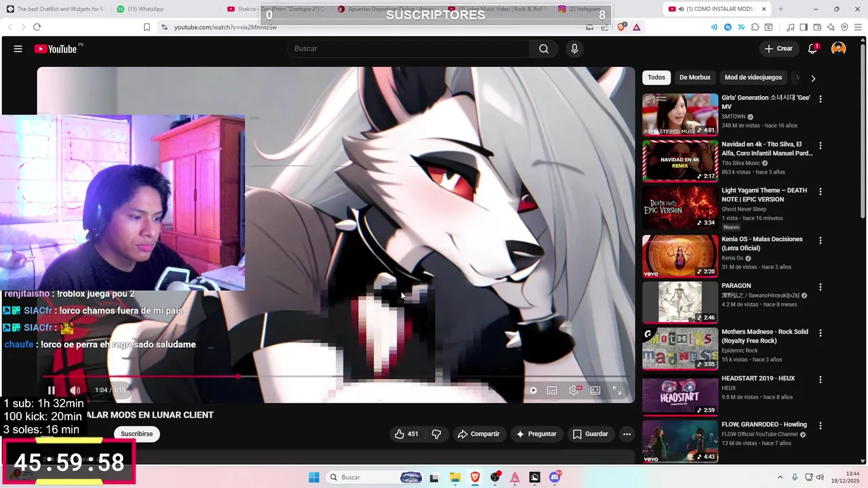Image resolution: width=868 pixels, height=488 pixels.
Task: Start voice search with the microphone
Action: coord(574,49)
